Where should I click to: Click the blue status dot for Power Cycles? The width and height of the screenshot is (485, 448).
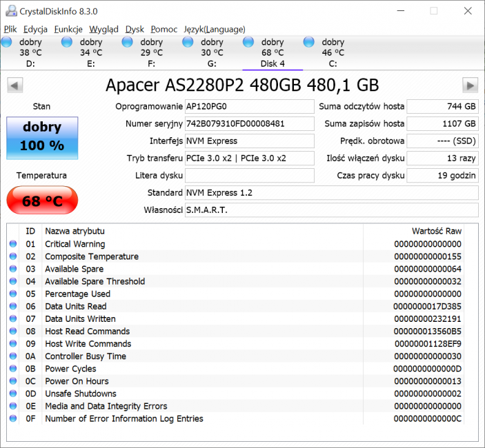click(13, 369)
